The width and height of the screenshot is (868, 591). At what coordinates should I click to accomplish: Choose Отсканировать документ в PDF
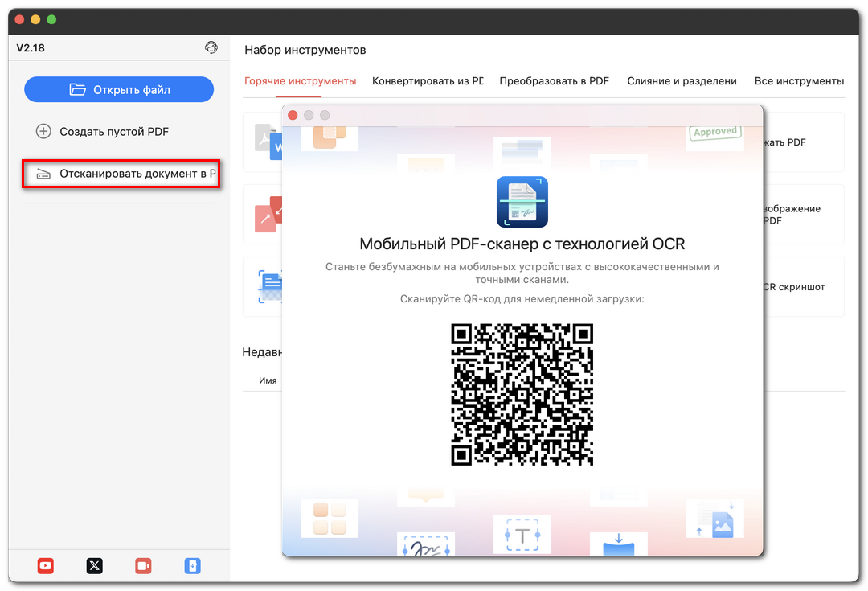point(121,174)
